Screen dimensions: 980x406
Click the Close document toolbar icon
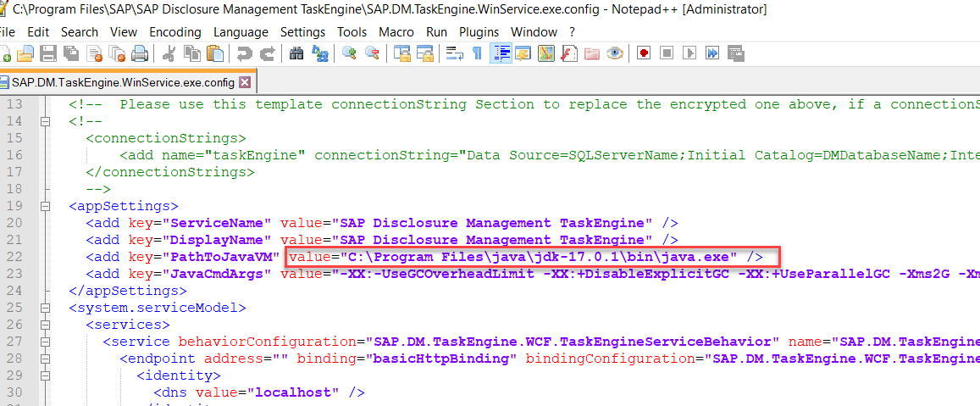[x=94, y=53]
